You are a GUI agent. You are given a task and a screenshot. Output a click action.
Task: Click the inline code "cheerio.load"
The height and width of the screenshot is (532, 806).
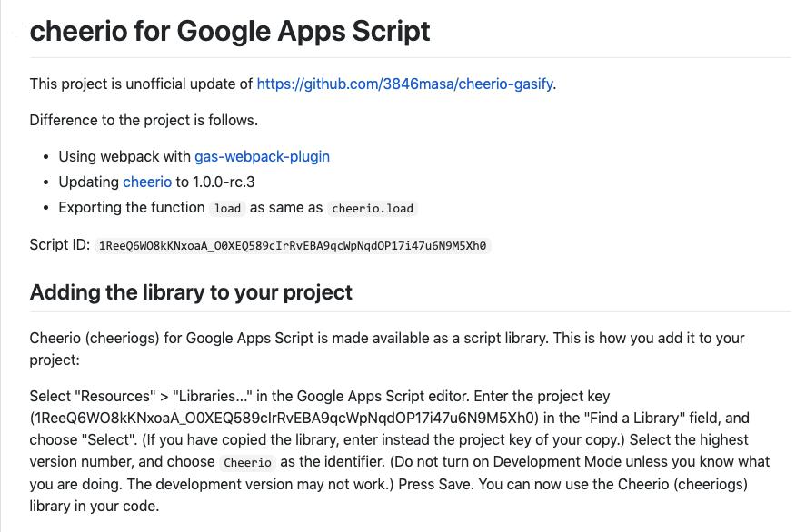pyautogui.click(x=373, y=209)
